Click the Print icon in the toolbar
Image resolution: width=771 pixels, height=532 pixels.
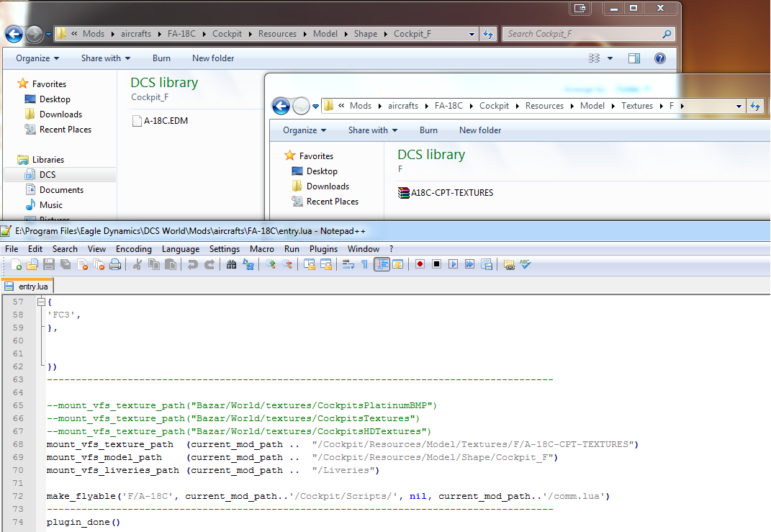(115, 264)
